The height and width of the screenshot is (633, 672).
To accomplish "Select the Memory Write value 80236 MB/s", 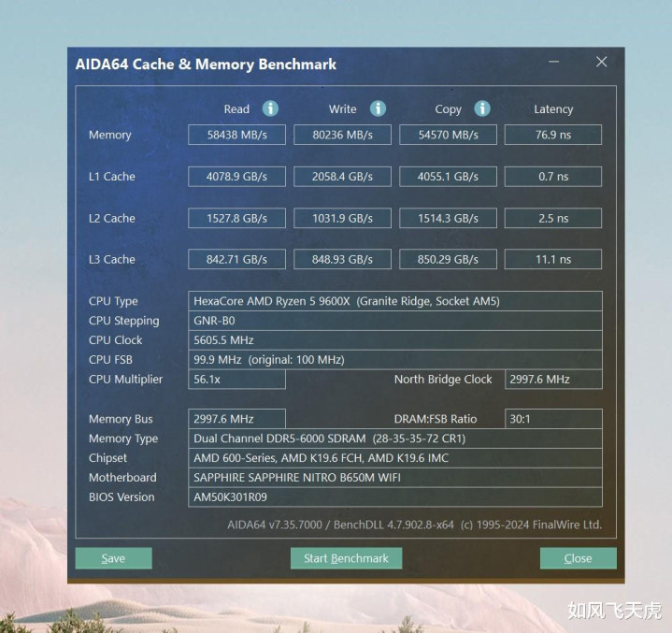I will click(342, 135).
